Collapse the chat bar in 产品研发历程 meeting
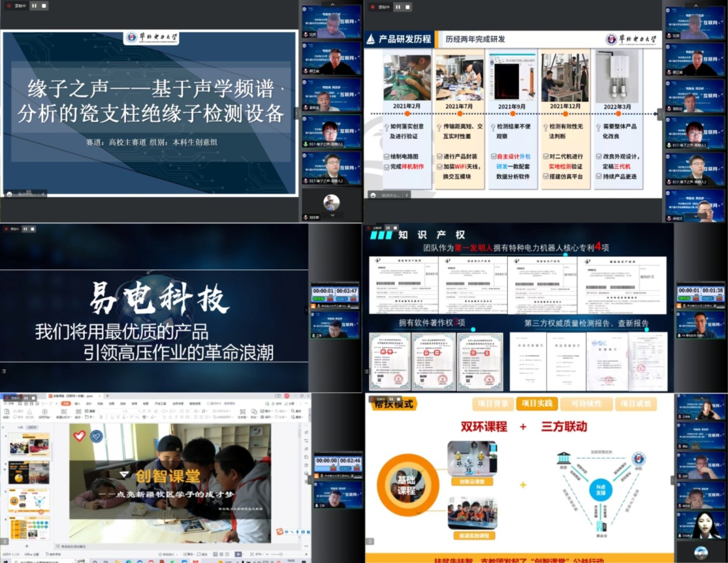The image size is (728, 563). tap(407, 195)
